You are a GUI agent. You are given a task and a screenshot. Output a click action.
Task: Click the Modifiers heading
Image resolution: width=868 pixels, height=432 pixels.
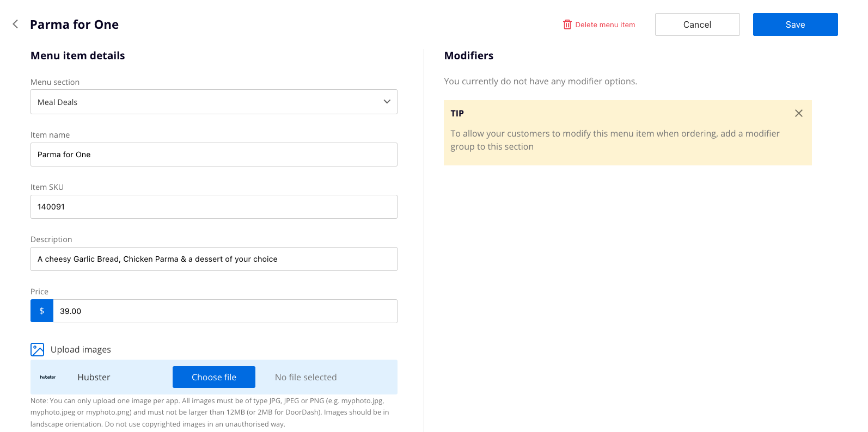468,55
